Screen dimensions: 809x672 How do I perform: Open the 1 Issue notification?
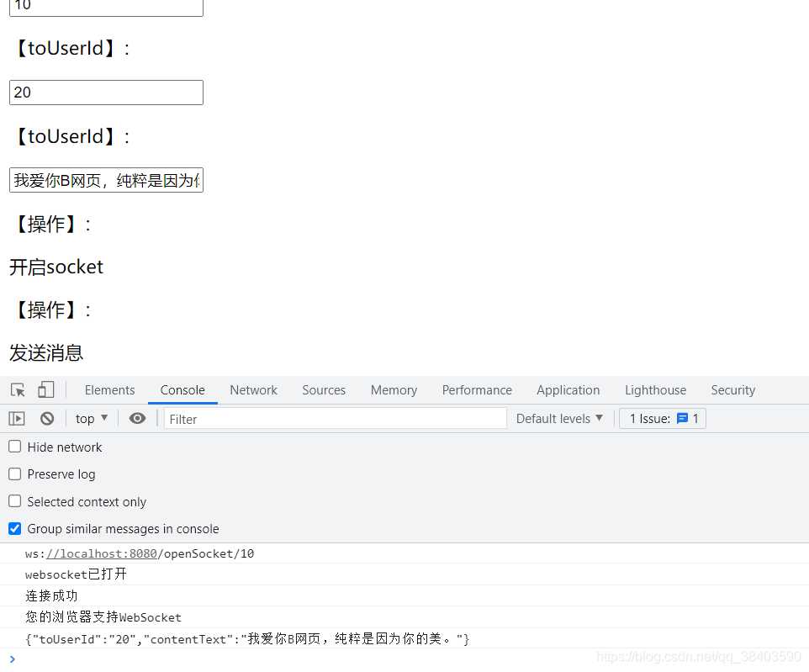(x=662, y=418)
